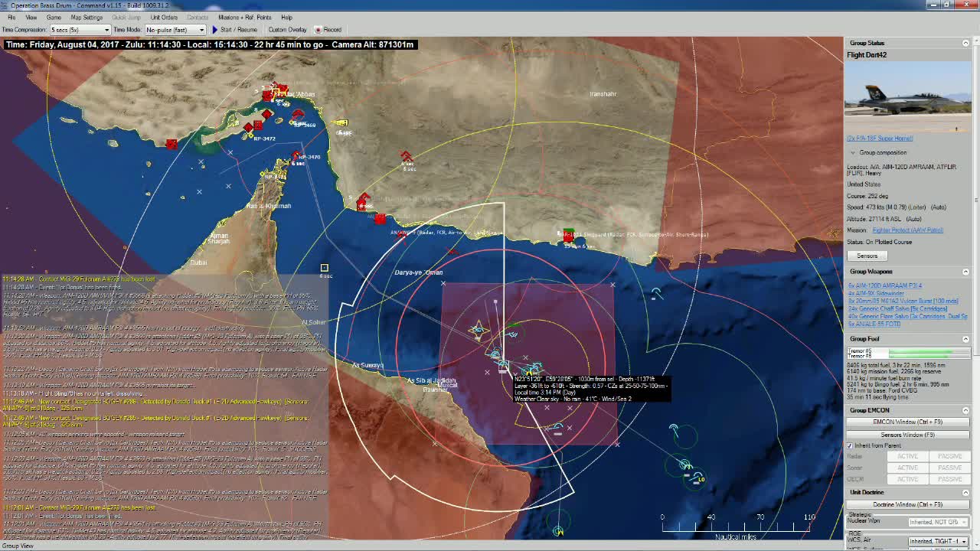Collapse the Group Status panel
Viewport: 980px width, 551px height.
click(x=965, y=43)
